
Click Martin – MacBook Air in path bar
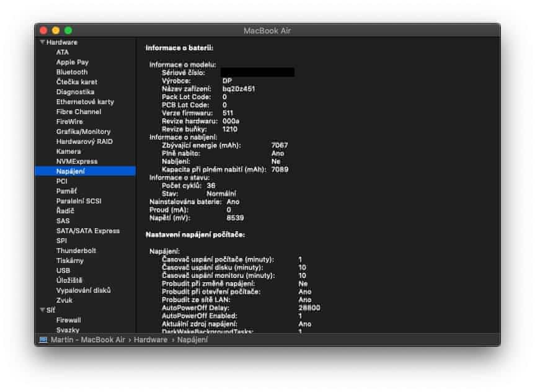88,340
